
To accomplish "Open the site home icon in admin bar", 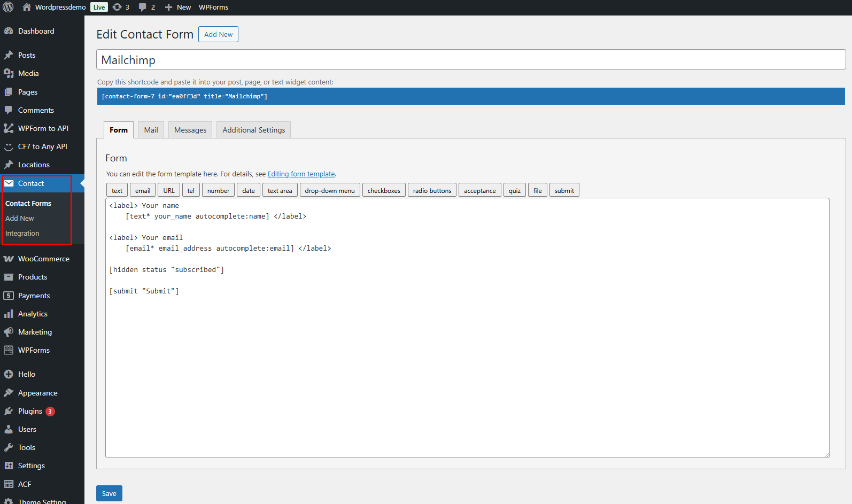I will 27,7.
